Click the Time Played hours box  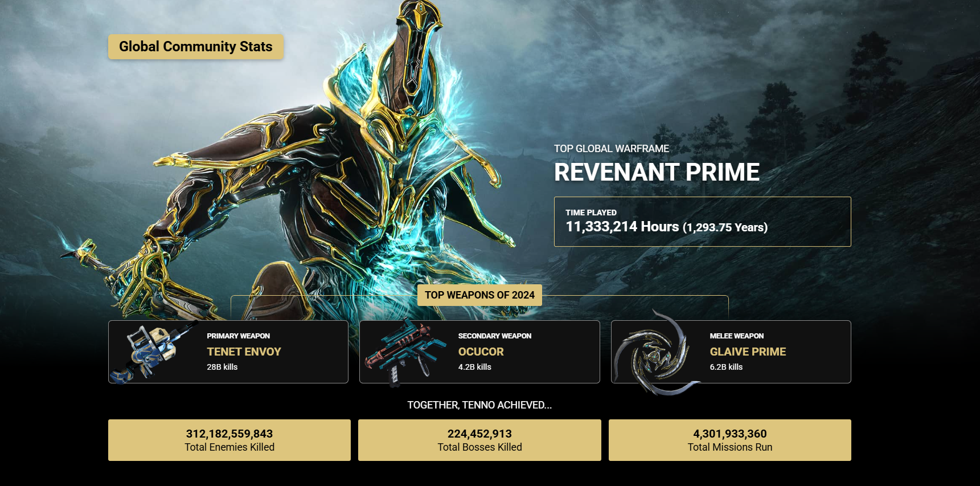(x=703, y=222)
